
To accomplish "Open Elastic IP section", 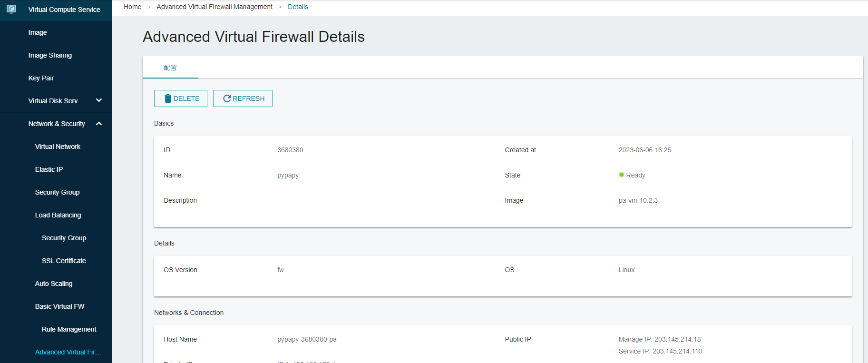I will pyautogui.click(x=49, y=169).
